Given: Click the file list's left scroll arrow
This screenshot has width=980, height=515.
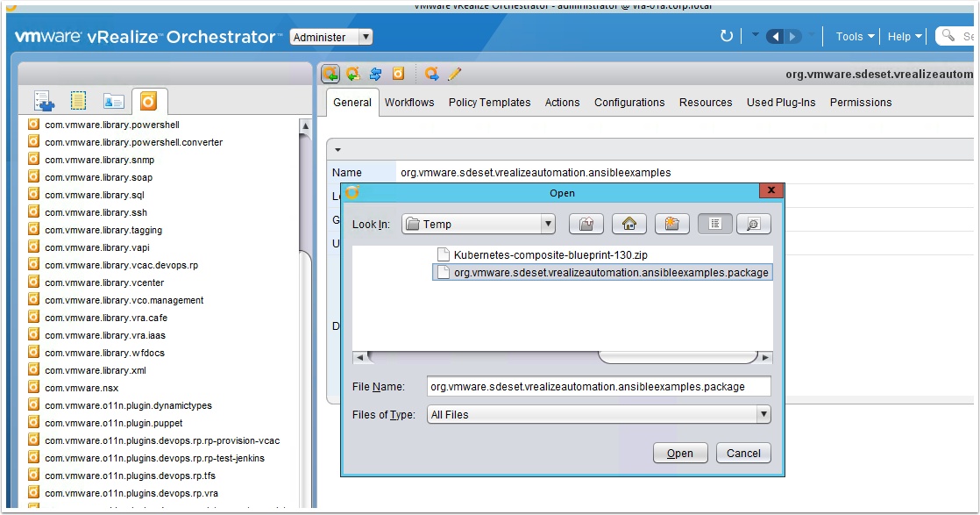Looking at the screenshot, I should [x=359, y=357].
